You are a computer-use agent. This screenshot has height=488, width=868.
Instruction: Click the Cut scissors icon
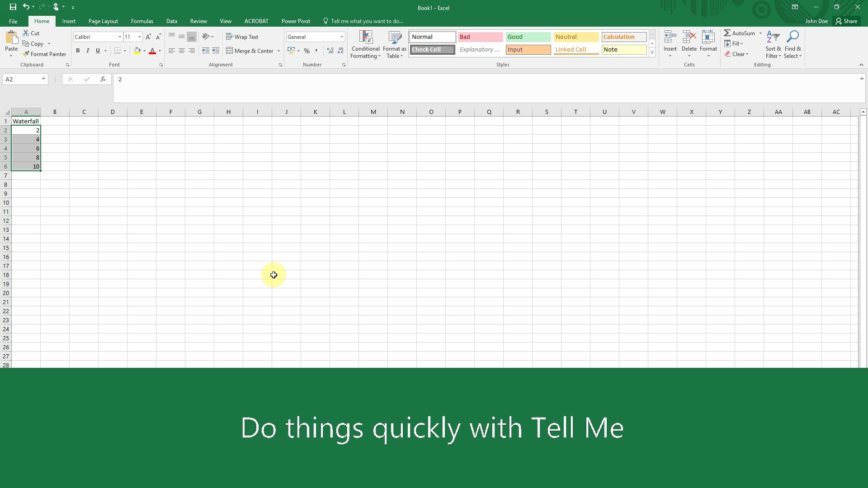tap(26, 33)
